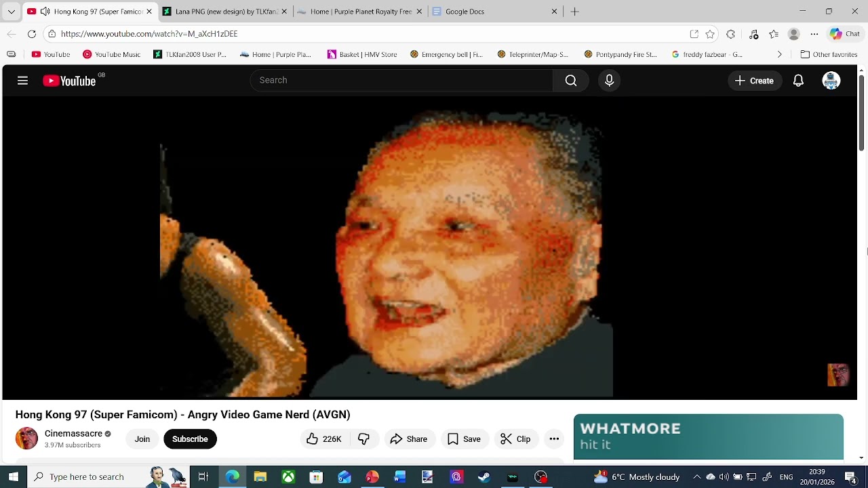Open the tab search dropdown arrow

point(11,12)
